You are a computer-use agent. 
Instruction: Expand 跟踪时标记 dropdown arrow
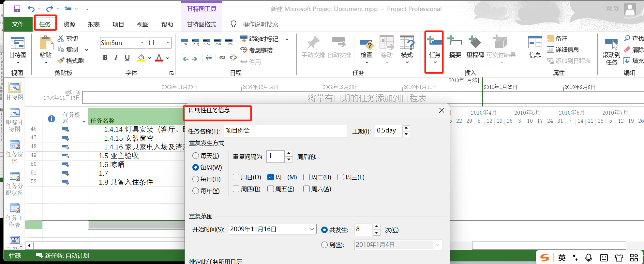pos(287,39)
